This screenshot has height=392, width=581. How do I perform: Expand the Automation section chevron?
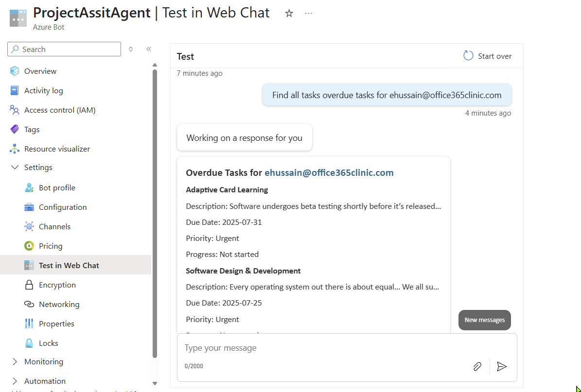[15, 381]
